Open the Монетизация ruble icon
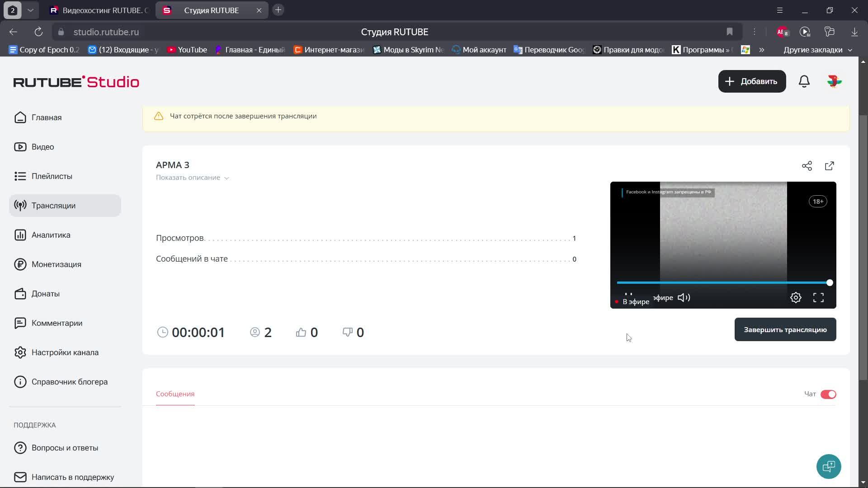Screen dimensions: 868x488 tap(20, 264)
